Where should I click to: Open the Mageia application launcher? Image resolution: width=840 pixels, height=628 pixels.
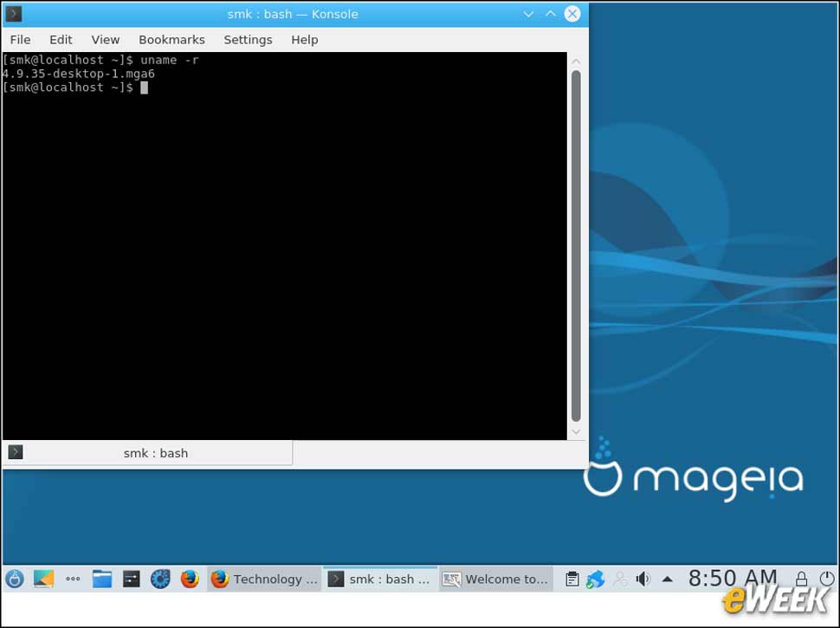click(x=15, y=579)
